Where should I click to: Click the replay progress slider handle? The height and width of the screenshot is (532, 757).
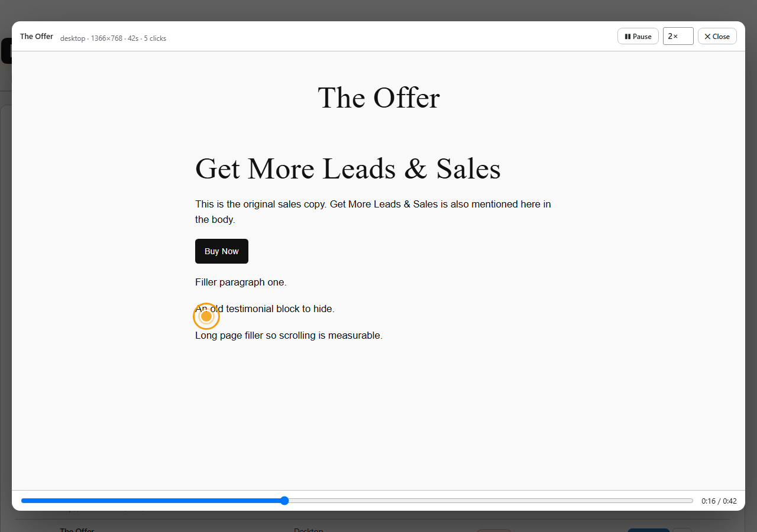click(284, 501)
